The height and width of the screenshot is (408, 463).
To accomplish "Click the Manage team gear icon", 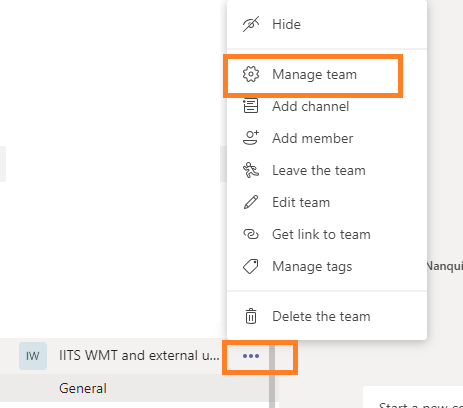I will tap(251, 74).
